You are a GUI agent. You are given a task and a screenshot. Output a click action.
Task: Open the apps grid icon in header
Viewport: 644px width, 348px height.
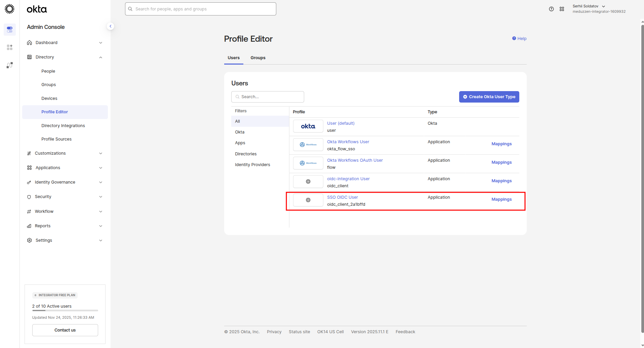coord(562,9)
